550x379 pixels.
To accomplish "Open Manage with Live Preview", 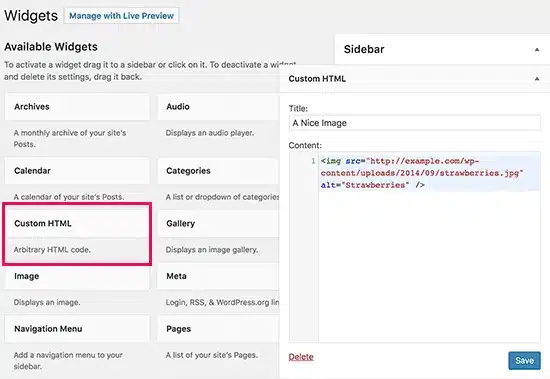I will (121, 16).
